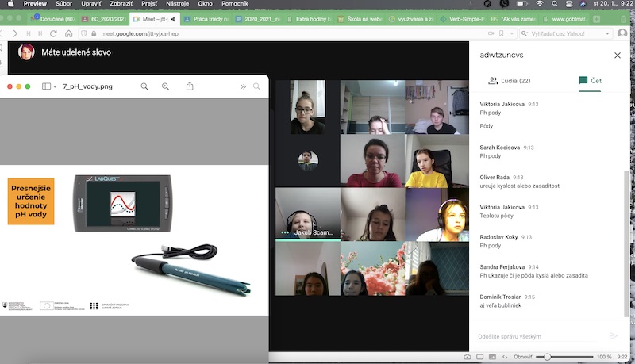Open the Upraviť menu
Image resolution: width=635 pixels, height=364 pixels.
91,4
